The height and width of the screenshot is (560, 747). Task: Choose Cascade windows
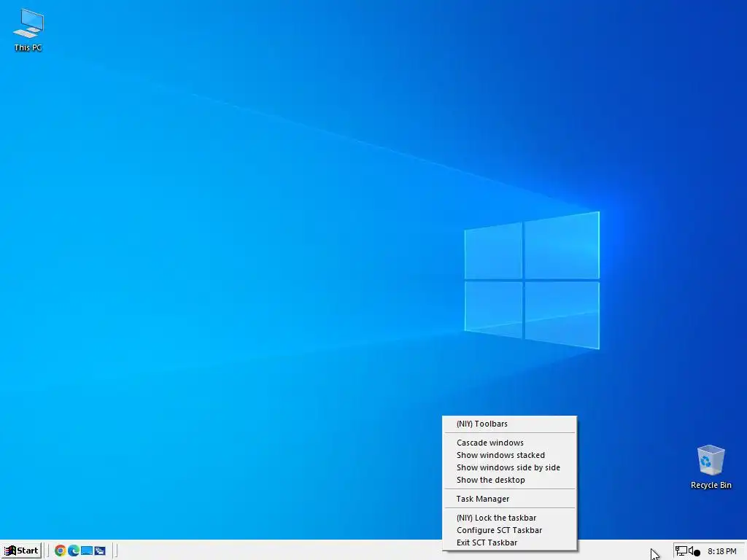pos(510,443)
